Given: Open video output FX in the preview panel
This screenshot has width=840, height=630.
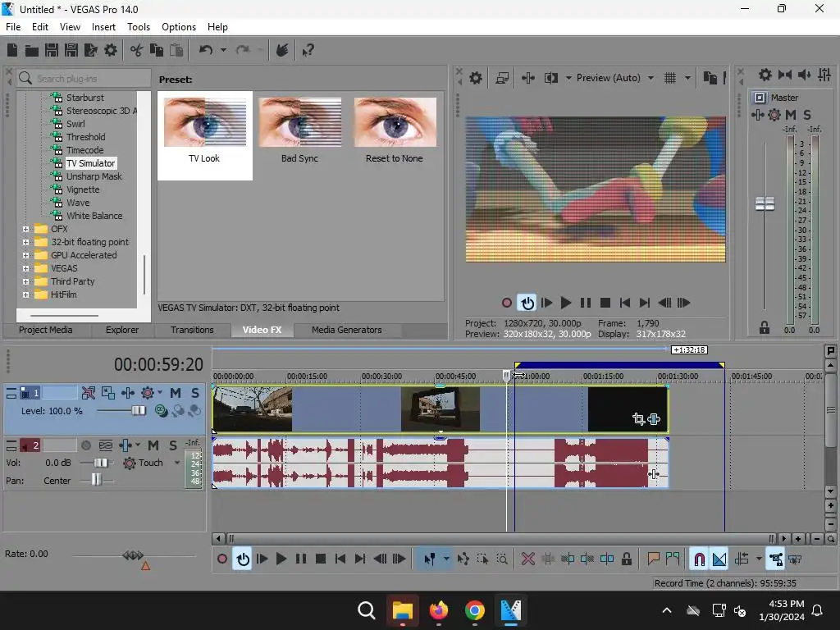Looking at the screenshot, I should pyautogui.click(x=528, y=78).
